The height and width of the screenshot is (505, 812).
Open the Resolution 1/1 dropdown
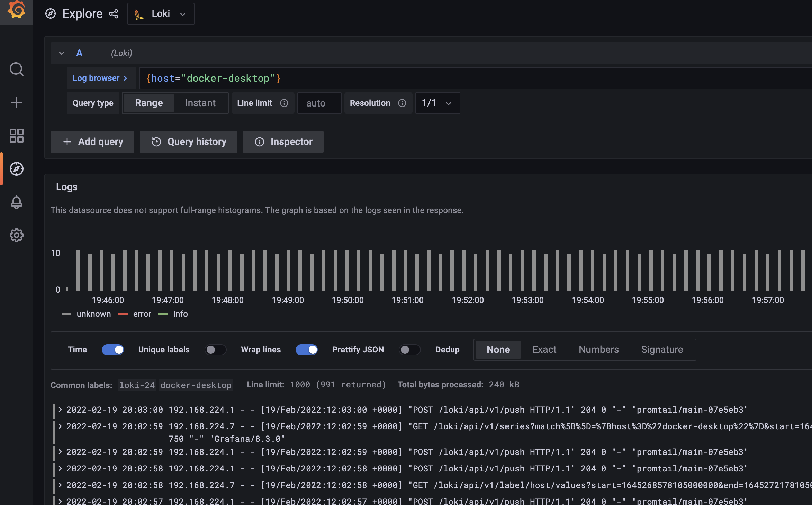point(437,103)
